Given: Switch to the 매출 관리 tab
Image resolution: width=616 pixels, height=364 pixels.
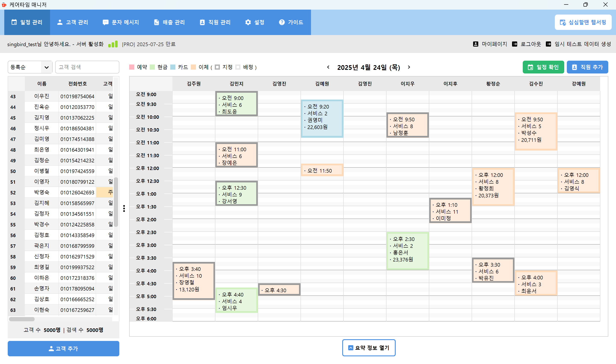Looking at the screenshot, I should [x=169, y=22].
